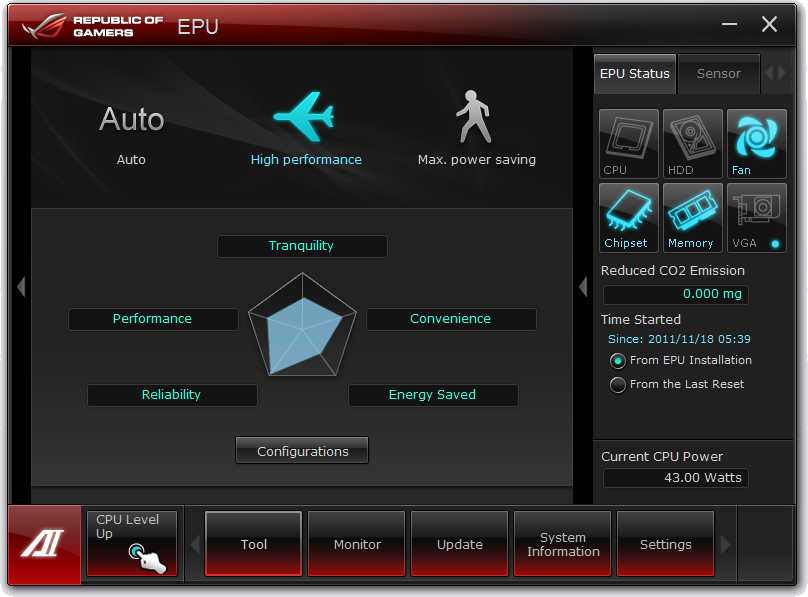Click the AI Suite logo button
This screenshot has width=808, height=597.
(44, 544)
